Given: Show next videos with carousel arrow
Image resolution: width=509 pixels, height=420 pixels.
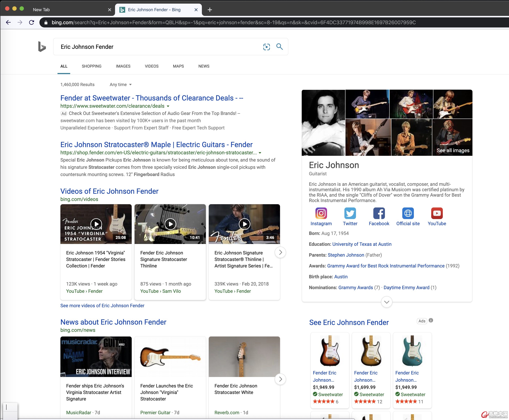Looking at the screenshot, I should pyautogui.click(x=280, y=252).
